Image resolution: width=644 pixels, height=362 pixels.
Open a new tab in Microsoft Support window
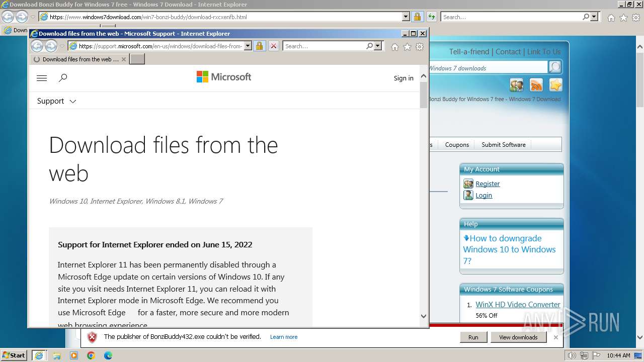pyautogui.click(x=137, y=59)
